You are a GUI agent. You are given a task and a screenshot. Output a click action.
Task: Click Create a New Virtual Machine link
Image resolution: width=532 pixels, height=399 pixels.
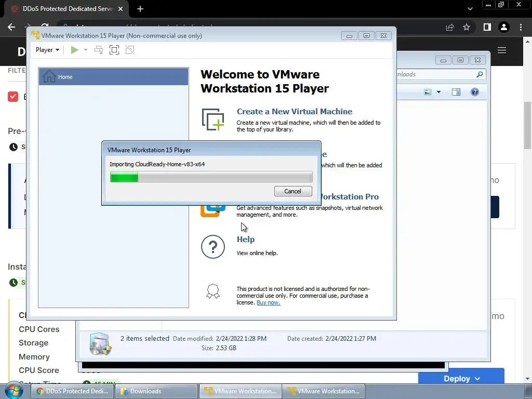(295, 111)
